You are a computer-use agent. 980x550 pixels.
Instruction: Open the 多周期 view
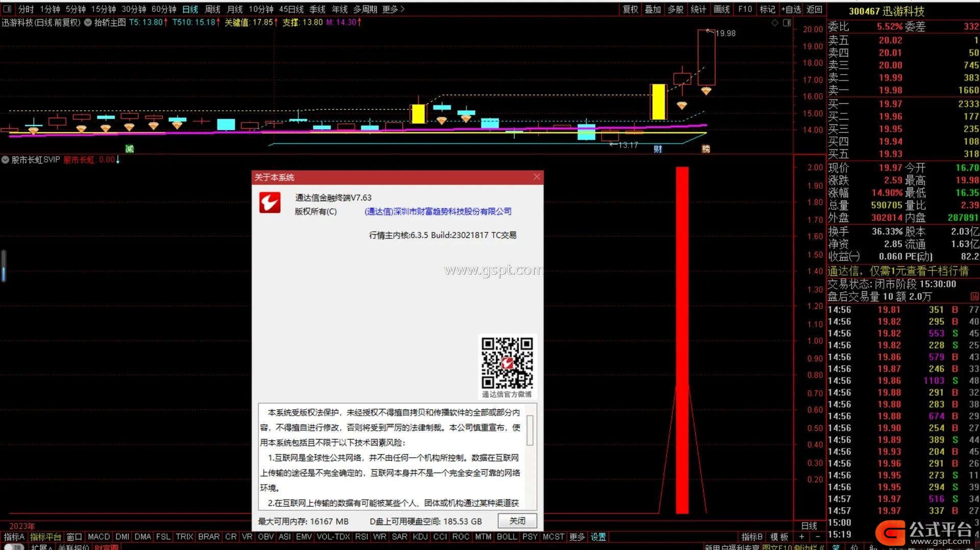(x=365, y=9)
